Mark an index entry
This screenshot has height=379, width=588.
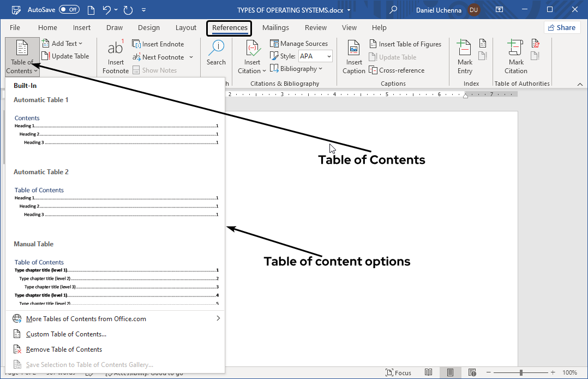(x=464, y=56)
